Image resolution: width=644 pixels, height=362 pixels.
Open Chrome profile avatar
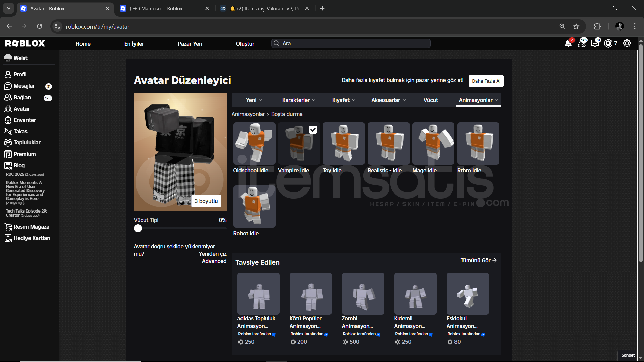pos(620,26)
